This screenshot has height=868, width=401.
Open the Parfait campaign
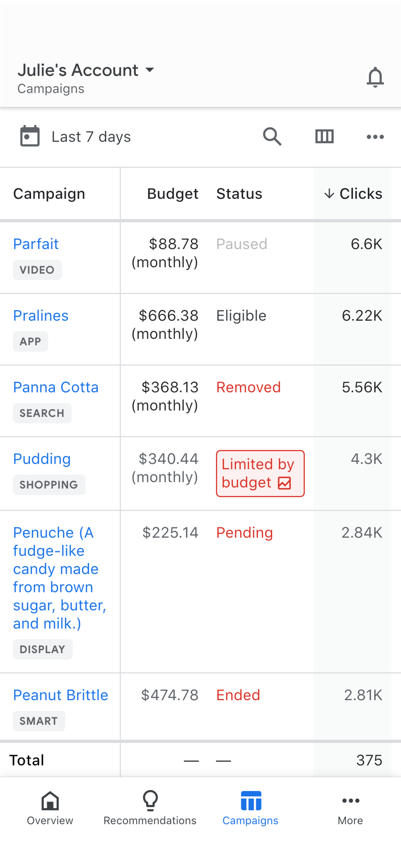coord(36,244)
